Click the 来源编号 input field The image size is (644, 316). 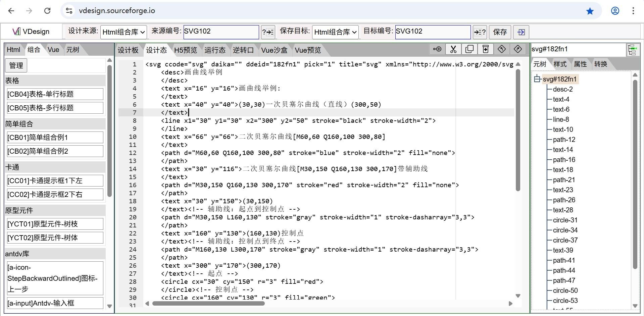(x=221, y=32)
